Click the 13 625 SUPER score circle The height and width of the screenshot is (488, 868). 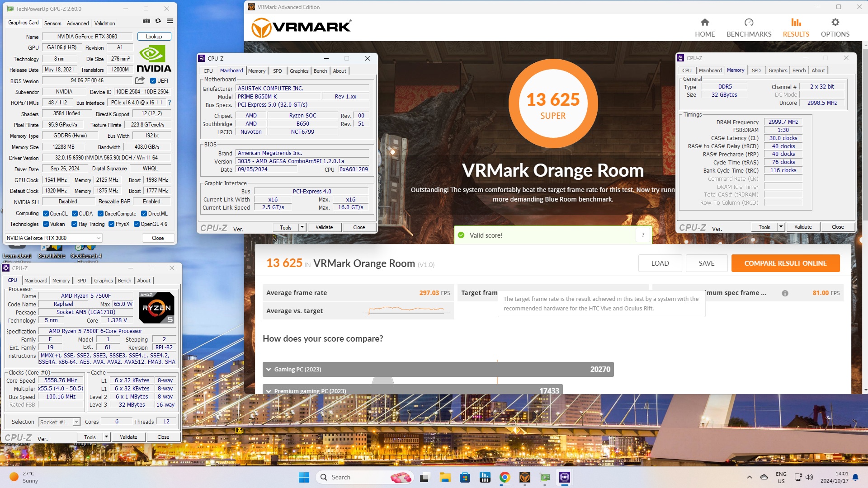point(553,103)
